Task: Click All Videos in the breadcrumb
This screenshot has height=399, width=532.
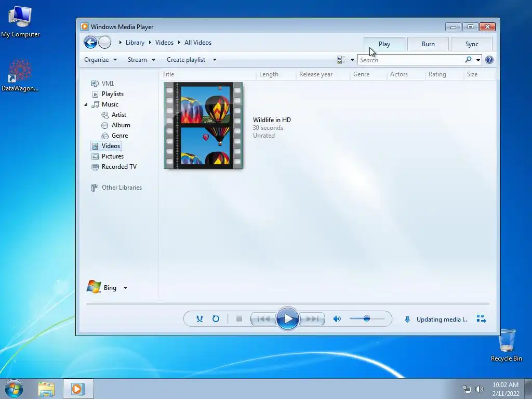Action: 198,43
